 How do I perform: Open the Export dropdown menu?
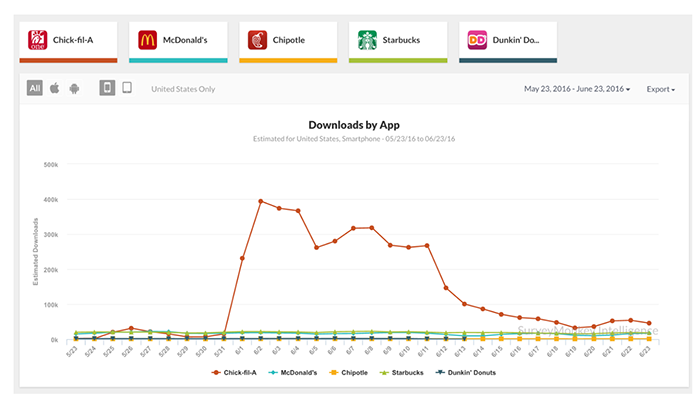click(661, 89)
